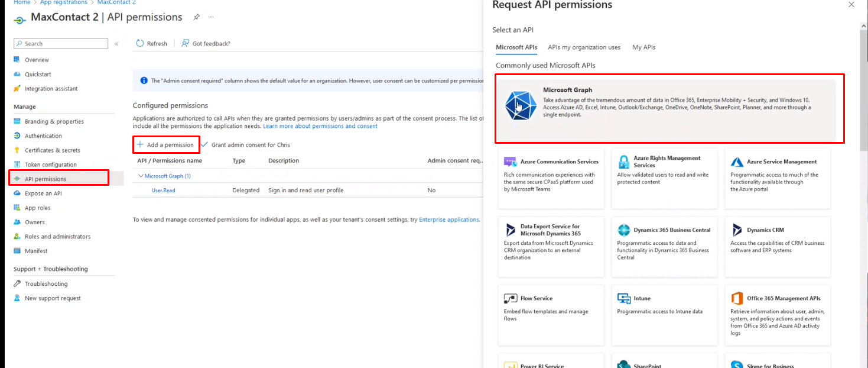Image resolution: width=868 pixels, height=368 pixels.
Task: Choose the Dynamics CRM API tile
Action: pyautogui.click(x=777, y=247)
